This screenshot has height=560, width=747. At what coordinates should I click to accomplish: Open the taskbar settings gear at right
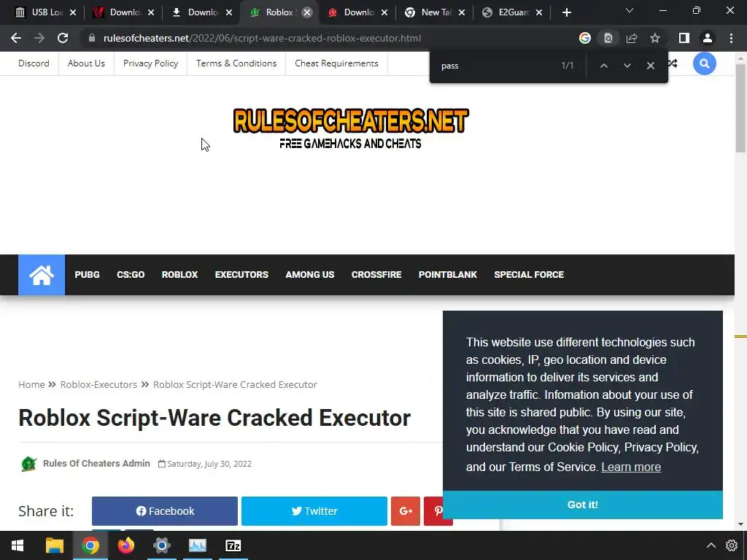pyautogui.click(x=731, y=545)
